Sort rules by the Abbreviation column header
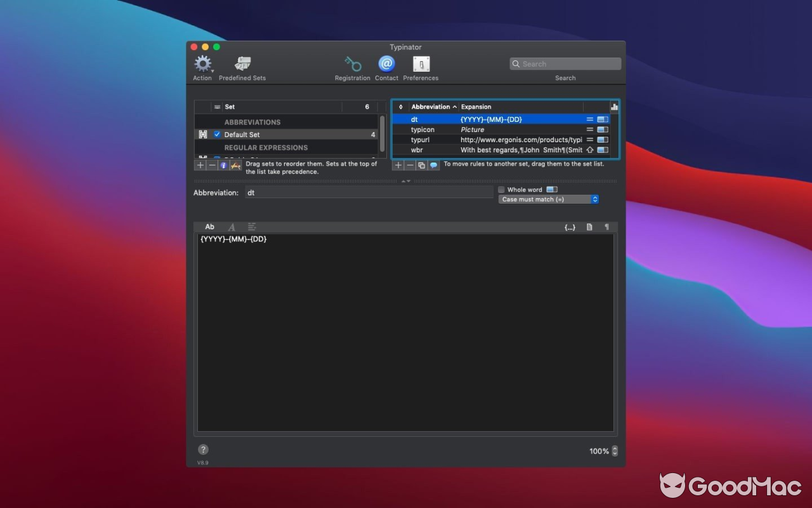This screenshot has height=508, width=812. click(429, 106)
